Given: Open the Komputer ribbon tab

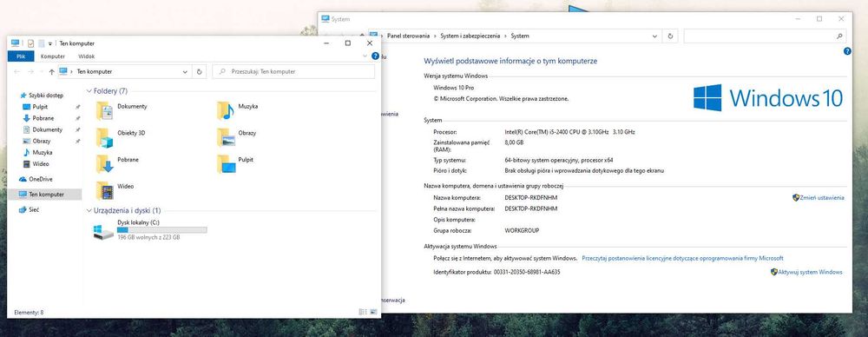Looking at the screenshot, I should pyautogui.click(x=53, y=56).
